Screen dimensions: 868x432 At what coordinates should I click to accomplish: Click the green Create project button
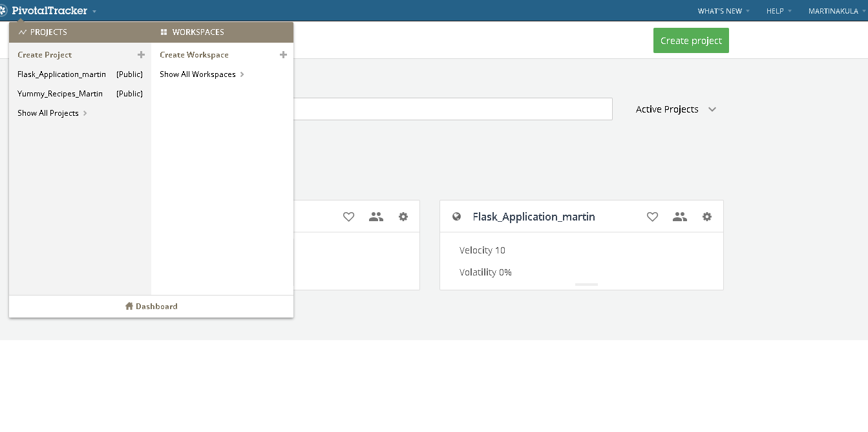click(691, 40)
